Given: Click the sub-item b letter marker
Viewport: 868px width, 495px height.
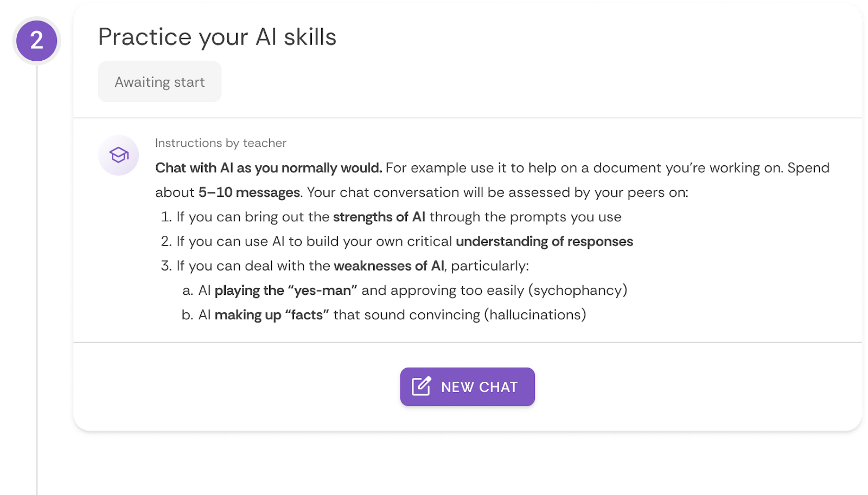Looking at the screenshot, I should pyautogui.click(x=187, y=315).
